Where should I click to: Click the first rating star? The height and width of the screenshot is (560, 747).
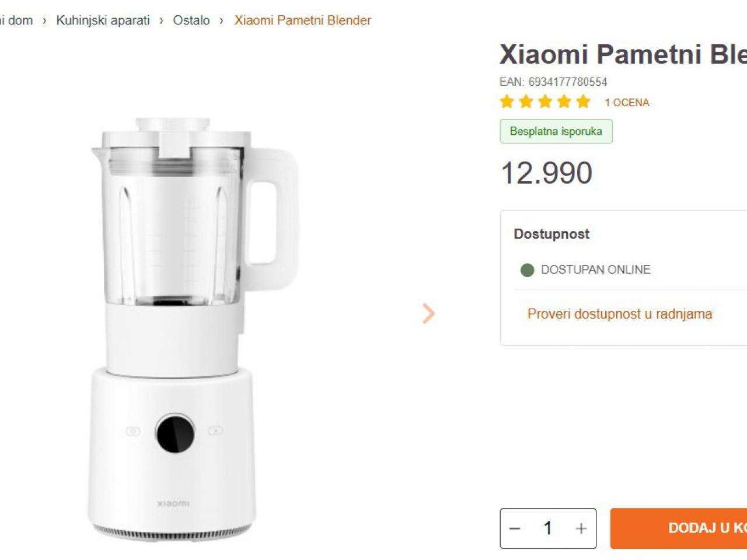507,102
